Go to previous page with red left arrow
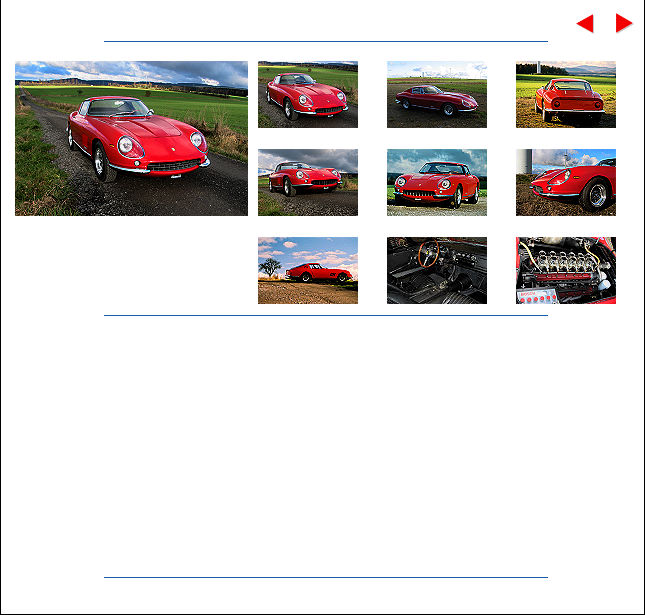645x615 pixels. pyautogui.click(x=585, y=23)
